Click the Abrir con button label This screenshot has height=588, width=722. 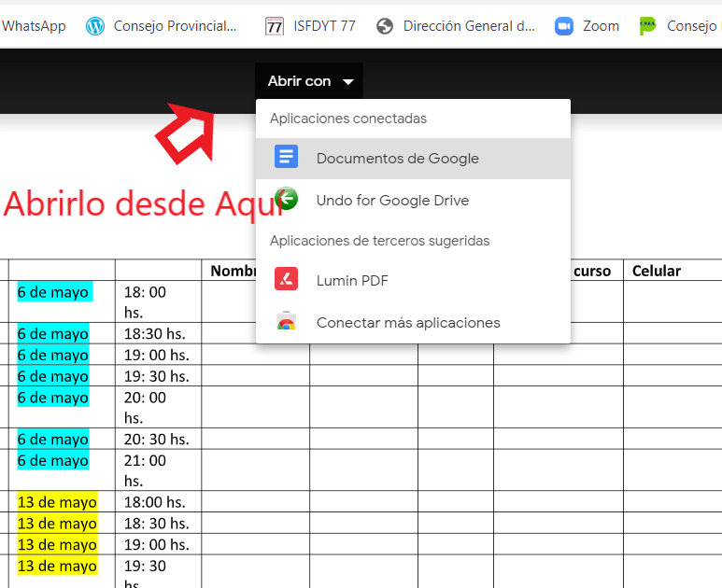click(299, 81)
